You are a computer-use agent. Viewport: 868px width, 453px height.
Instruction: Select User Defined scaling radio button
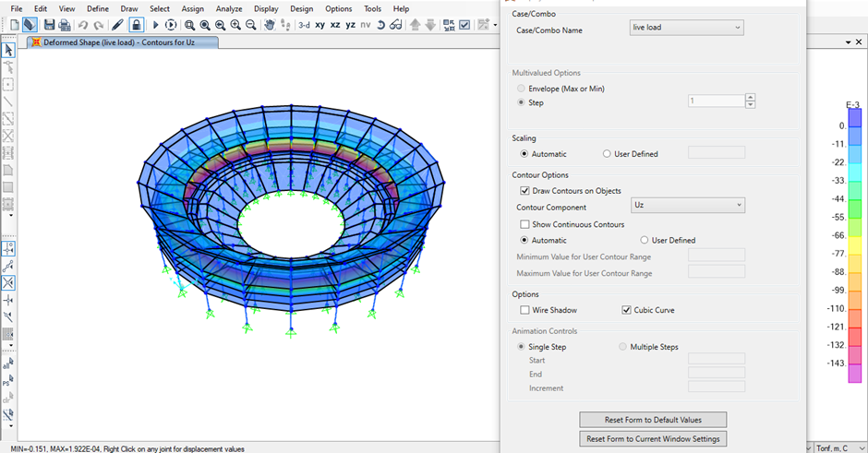click(607, 154)
